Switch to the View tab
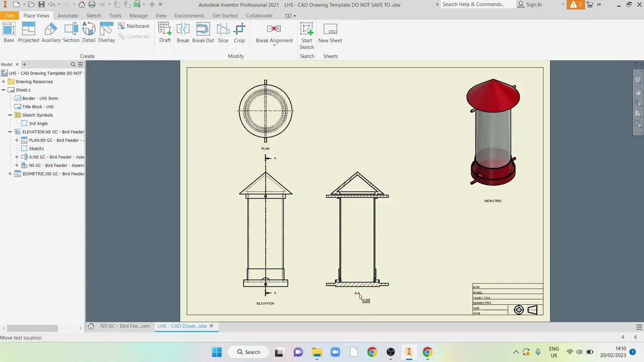This screenshot has width=644, height=362. tap(161, 16)
